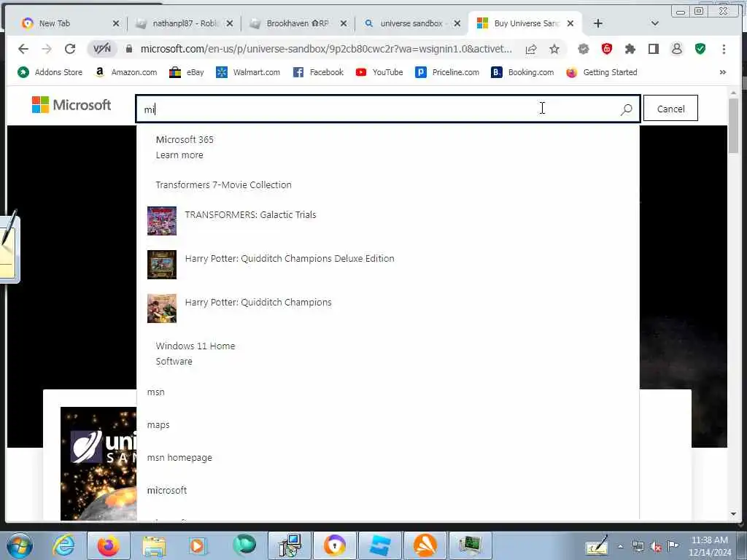Toggle the browser side panel
This screenshot has width=747, height=560.
653,49
